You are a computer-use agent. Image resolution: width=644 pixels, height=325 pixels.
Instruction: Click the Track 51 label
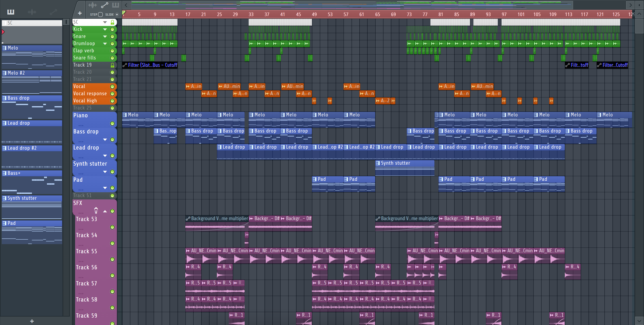pos(82,196)
